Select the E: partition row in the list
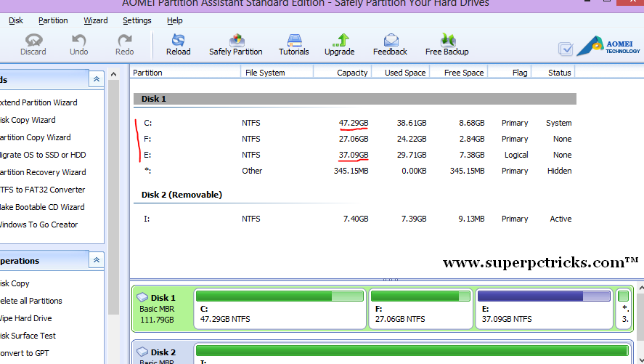The image size is (644, 364). [x=355, y=155]
